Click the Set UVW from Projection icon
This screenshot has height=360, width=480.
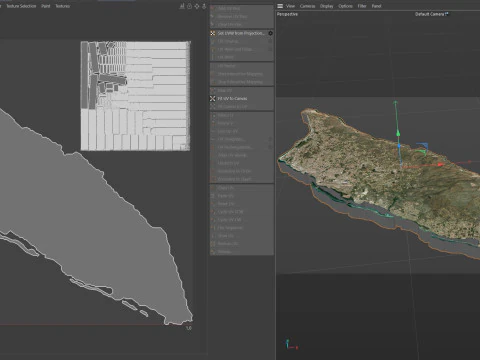click(x=213, y=33)
